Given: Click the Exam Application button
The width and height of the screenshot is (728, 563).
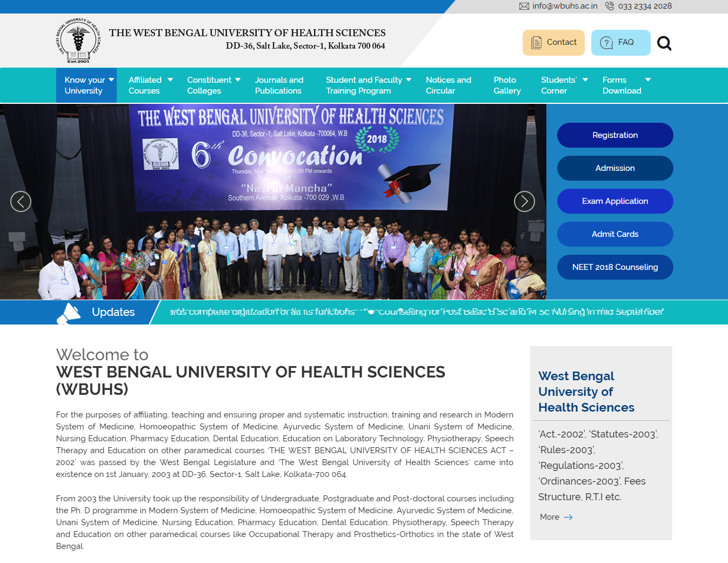Looking at the screenshot, I should point(615,201).
